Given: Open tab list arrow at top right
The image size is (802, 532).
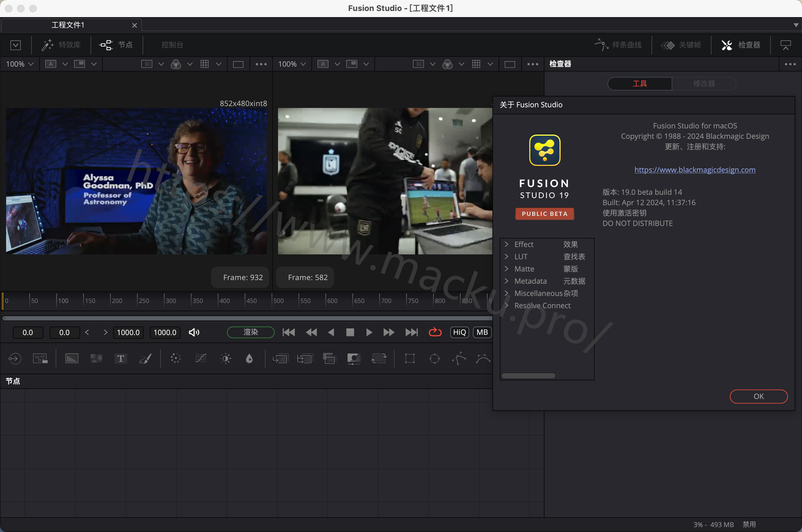Looking at the screenshot, I should (796, 25).
